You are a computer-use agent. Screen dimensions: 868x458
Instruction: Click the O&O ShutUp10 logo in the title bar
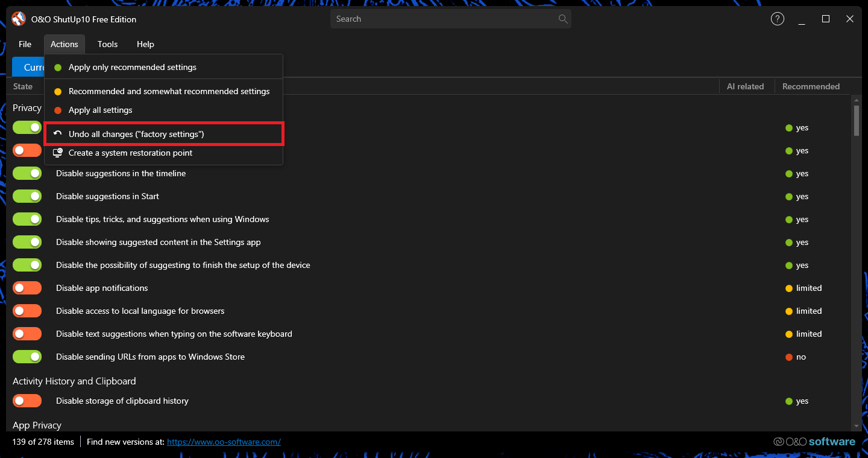(x=19, y=19)
